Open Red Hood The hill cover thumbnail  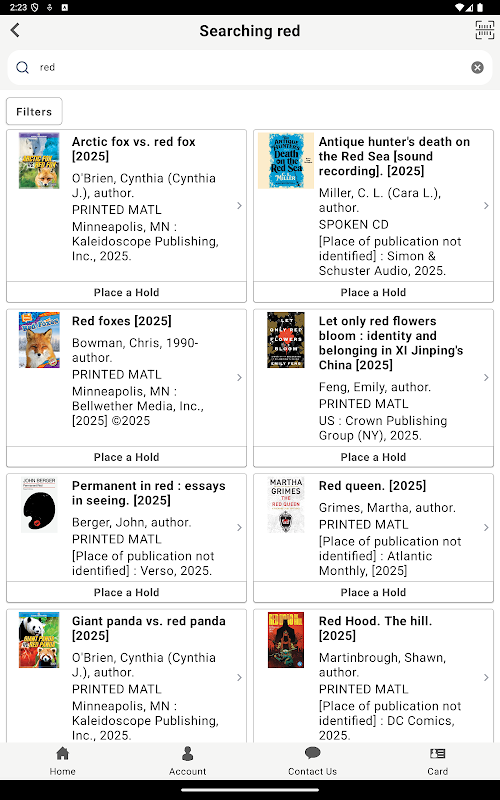pyautogui.click(x=286, y=640)
